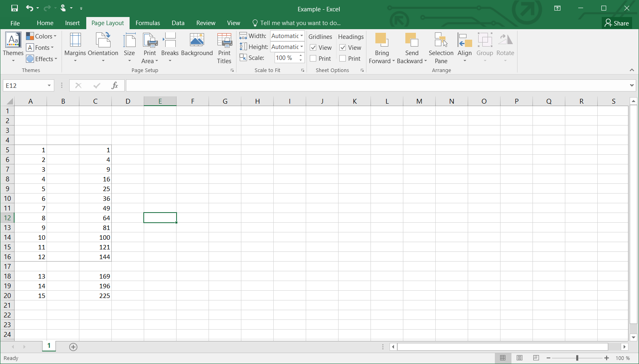
Task: Click the Save icon in title bar
Action: [15, 8]
